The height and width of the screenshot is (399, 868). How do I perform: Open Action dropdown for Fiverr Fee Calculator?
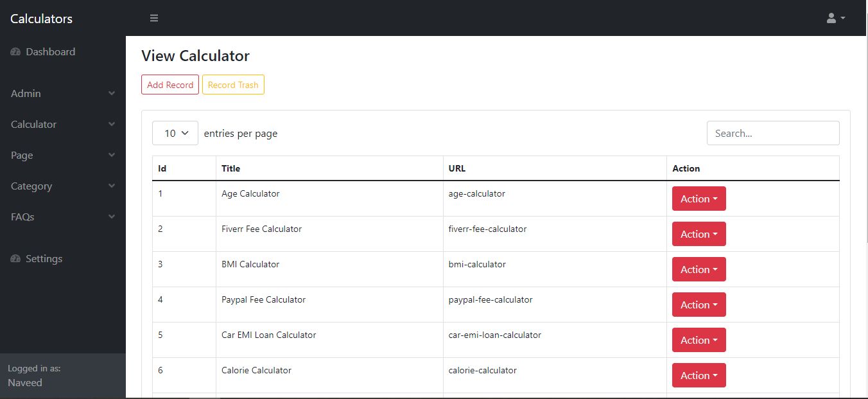699,234
